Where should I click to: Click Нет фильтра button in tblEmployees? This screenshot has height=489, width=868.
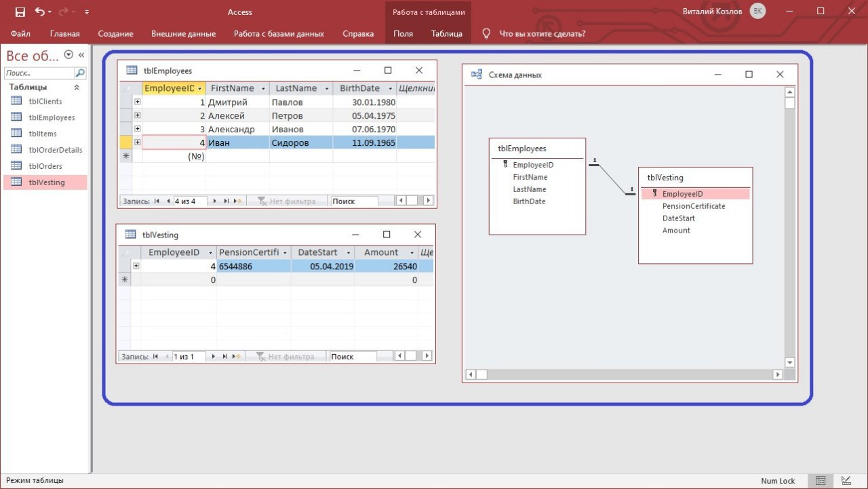click(x=286, y=201)
